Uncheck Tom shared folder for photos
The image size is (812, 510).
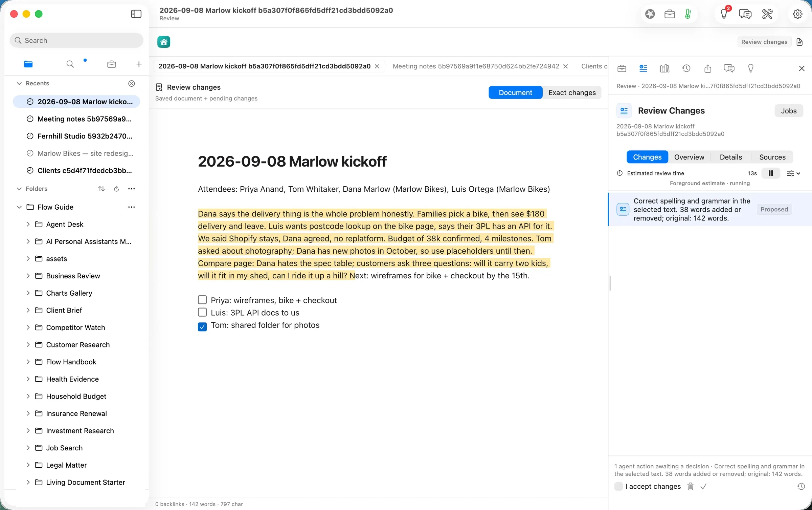(202, 326)
